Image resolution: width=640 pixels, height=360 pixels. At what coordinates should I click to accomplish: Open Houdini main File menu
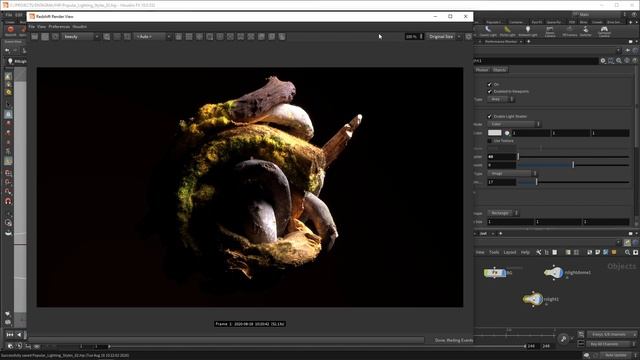[9, 15]
